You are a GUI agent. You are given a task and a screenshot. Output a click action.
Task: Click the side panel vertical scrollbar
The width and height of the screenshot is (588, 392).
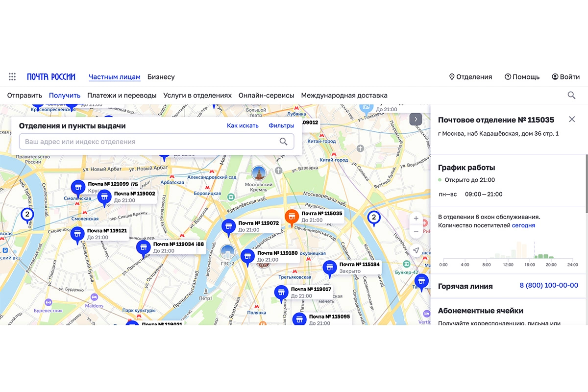[x=586, y=184]
